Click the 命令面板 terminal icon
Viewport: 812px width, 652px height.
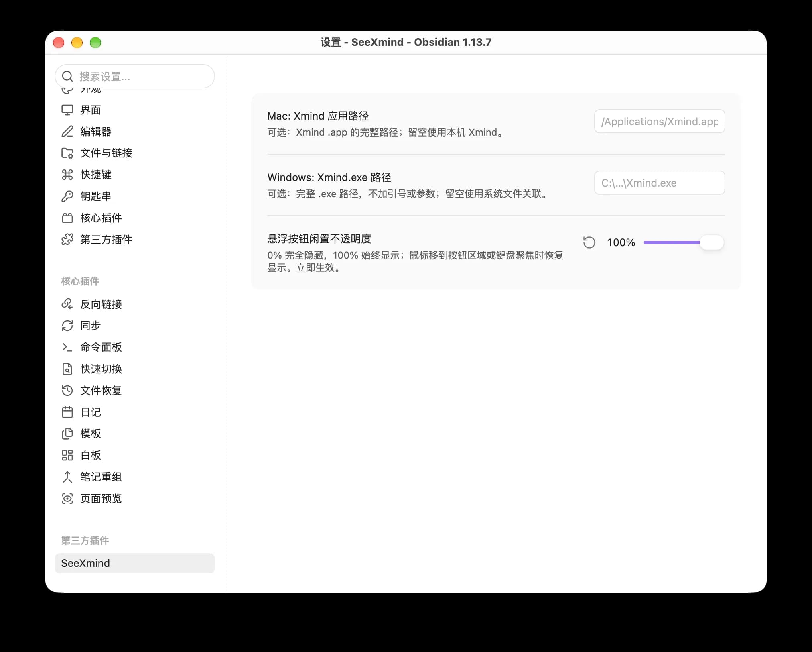pyautogui.click(x=67, y=347)
